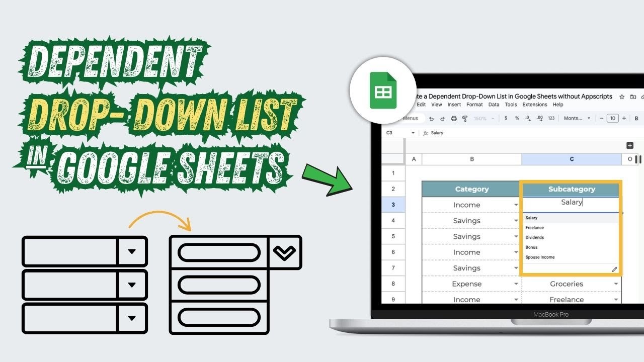Click the pencil edit icon in dropdown list
The image size is (644, 362).
tap(614, 269)
